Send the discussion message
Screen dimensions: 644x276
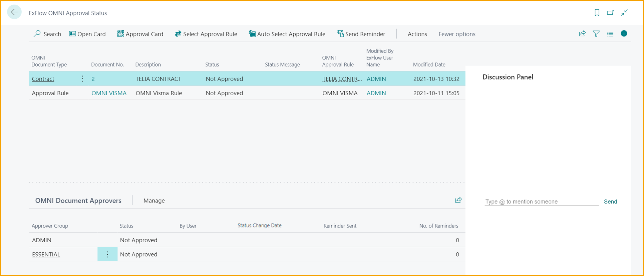pyautogui.click(x=611, y=201)
